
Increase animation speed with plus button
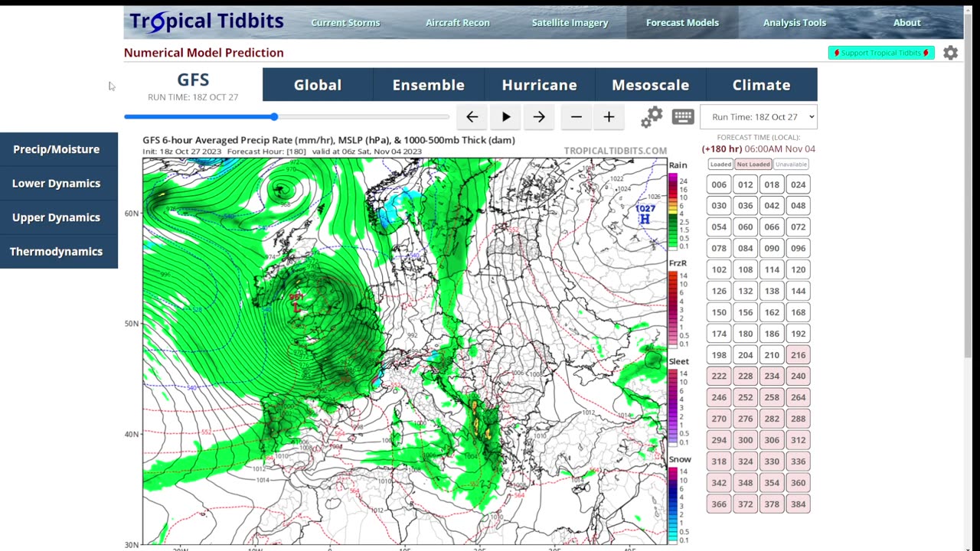[609, 117]
